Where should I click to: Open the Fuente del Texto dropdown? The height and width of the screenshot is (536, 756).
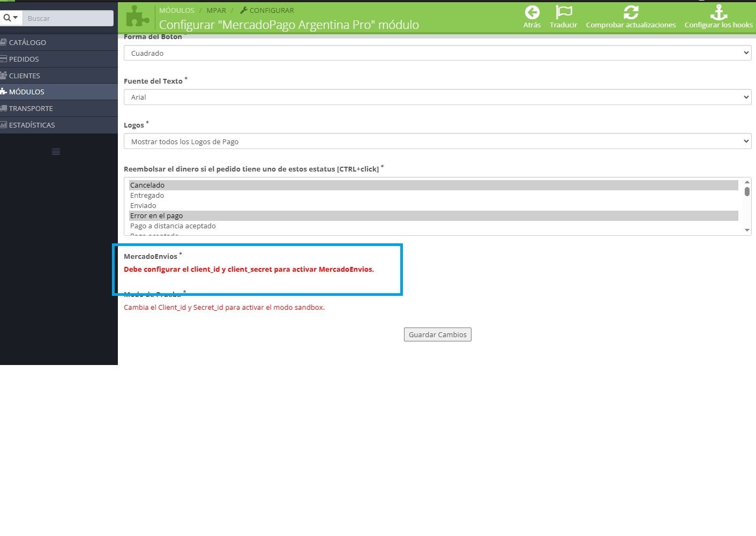[437, 97]
